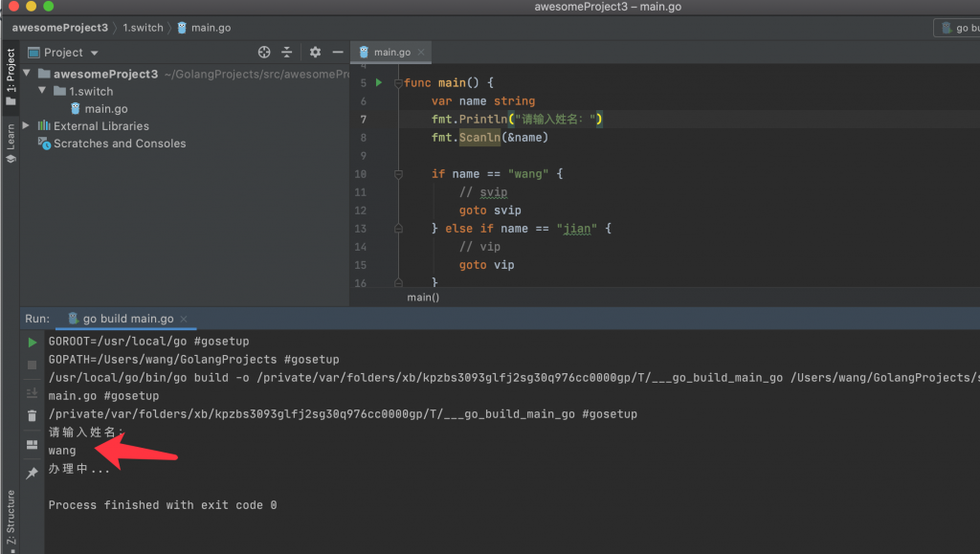Minimize the window with the yellow button

point(32,7)
